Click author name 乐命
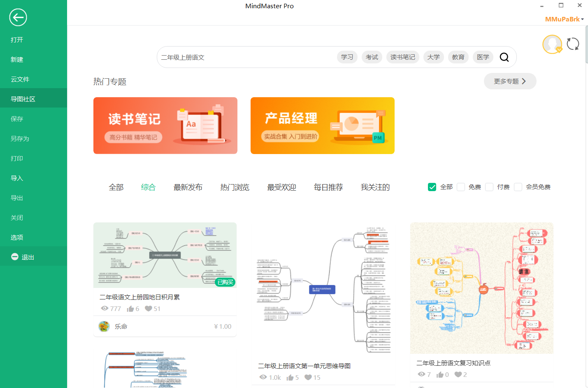Screen dimensions: 588x388 (x=121, y=327)
